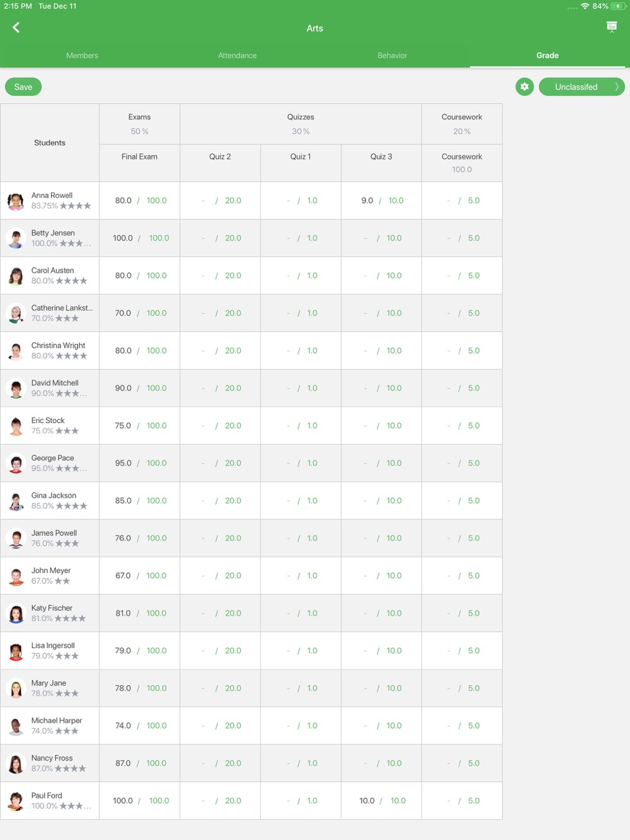Image resolution: width=630 pixels, height=840 pixels.
Task: Expand the Unclassifed dropdown
Action: [582, 87]
